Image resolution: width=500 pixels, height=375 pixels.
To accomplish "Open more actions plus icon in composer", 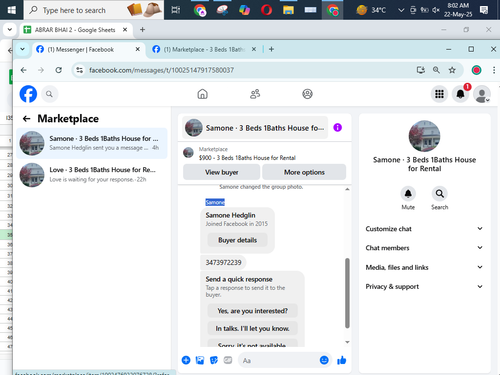I will pyautogui.click(x=186, y=360).
